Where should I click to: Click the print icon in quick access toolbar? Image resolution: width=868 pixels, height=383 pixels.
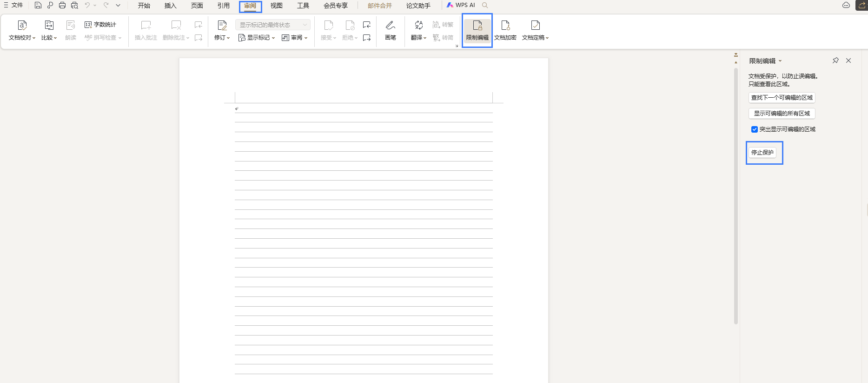62,6
